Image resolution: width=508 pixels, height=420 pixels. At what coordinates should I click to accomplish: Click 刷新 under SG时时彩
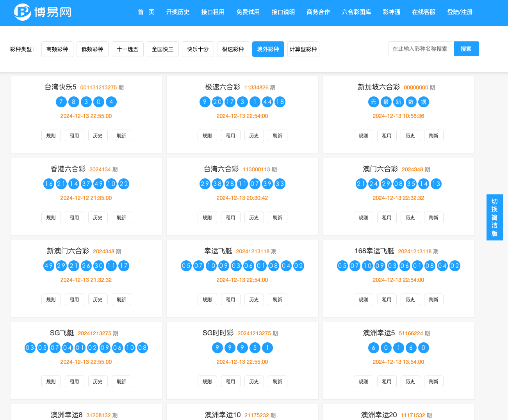tap(277, 382)
